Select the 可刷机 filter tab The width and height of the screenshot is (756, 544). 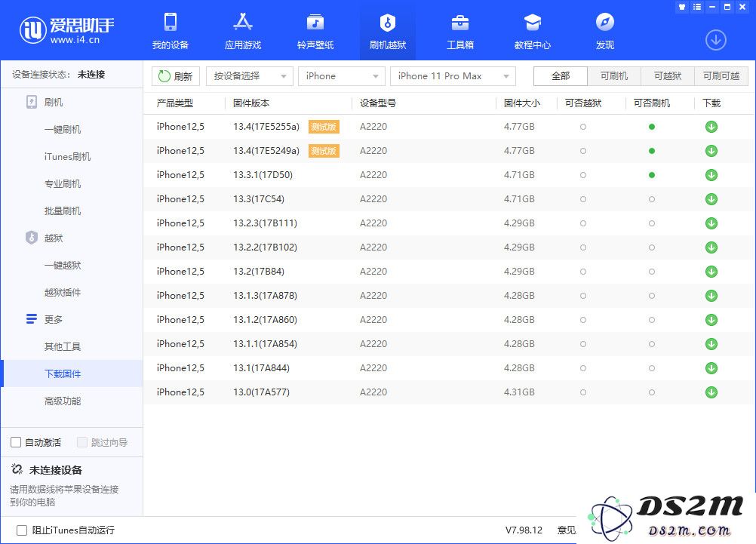tap(613, 76)
